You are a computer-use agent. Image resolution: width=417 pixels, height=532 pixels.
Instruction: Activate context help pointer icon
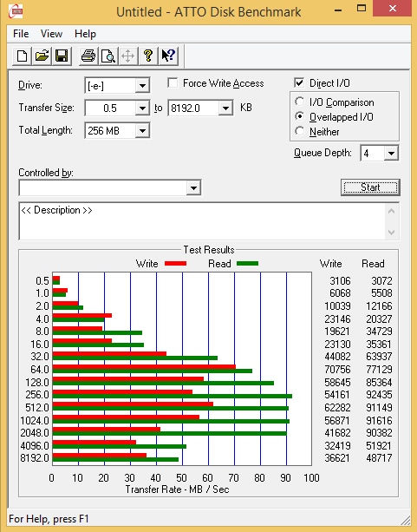pyautogui.click(x=168, y=56)
